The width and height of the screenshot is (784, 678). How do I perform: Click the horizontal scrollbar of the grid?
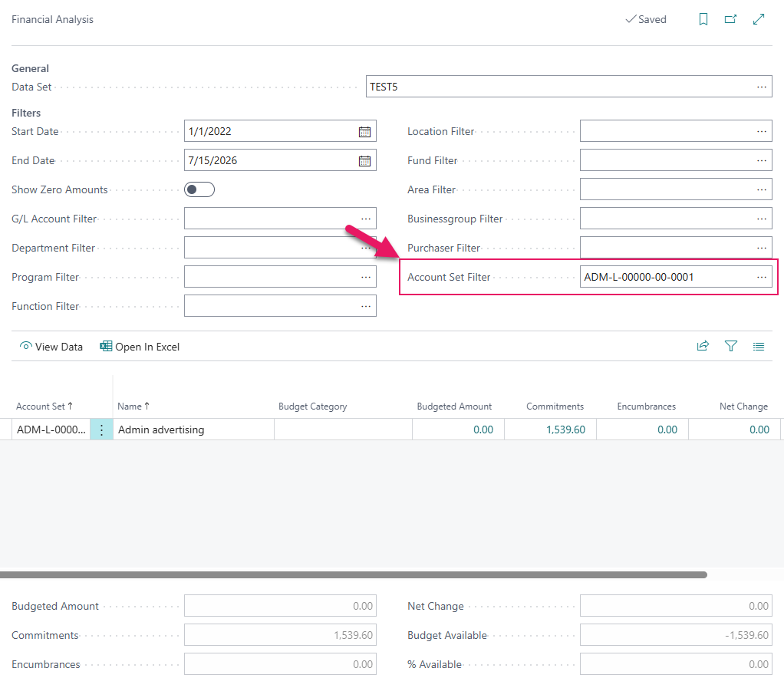354,575
